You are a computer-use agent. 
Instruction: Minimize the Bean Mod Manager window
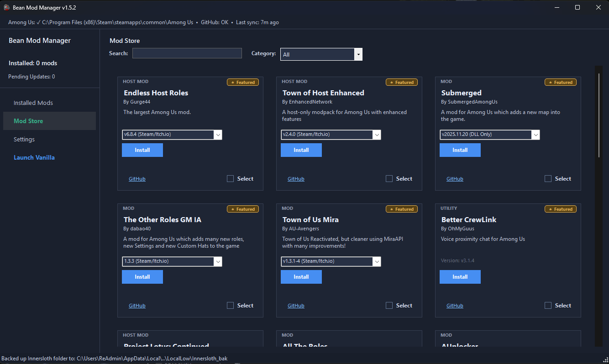pyautogui.click(x=557, y=7)
